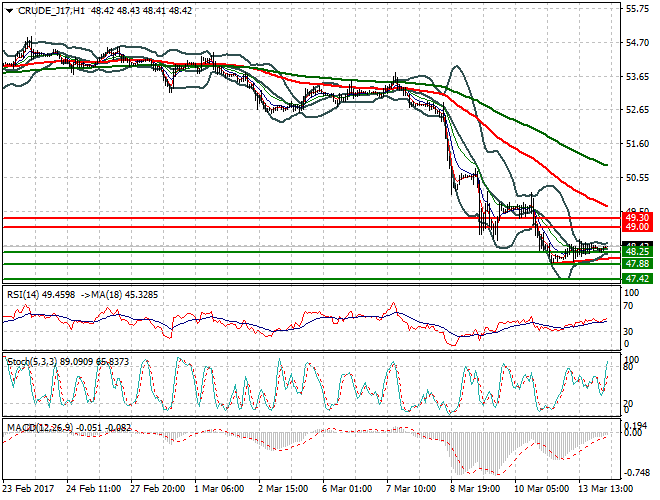This screenshot has height=500, width=660.
Task: Click the RSI(14) indicator label
Action: (24, 294)
